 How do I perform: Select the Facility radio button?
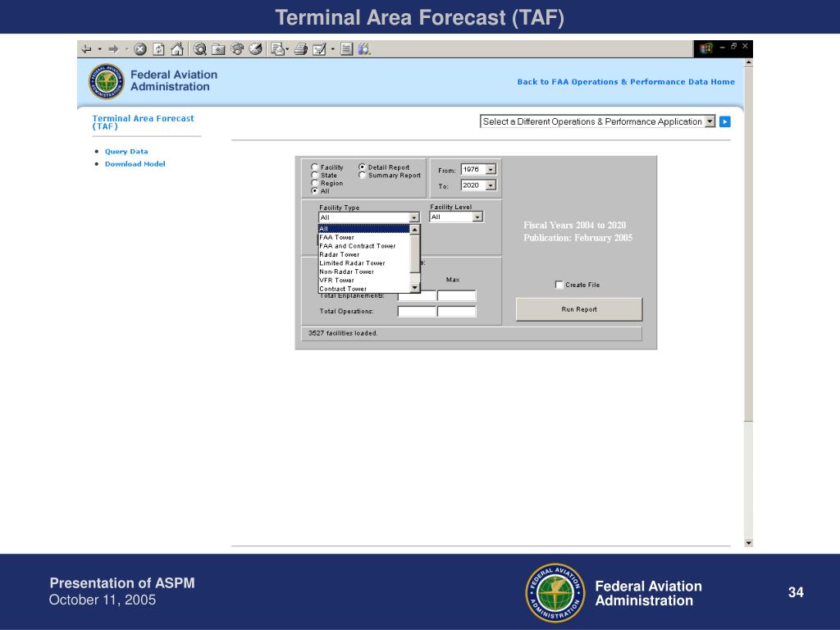tap(314, 167)
